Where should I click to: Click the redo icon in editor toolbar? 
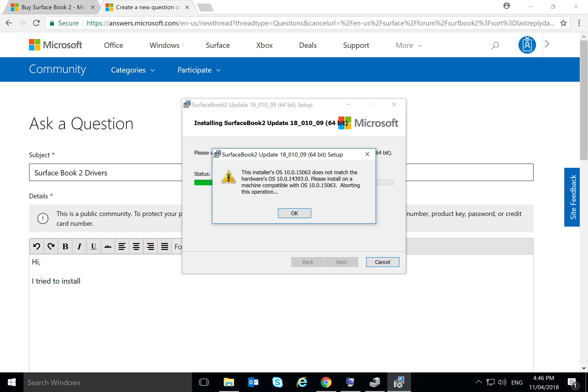tap(51, 247)
